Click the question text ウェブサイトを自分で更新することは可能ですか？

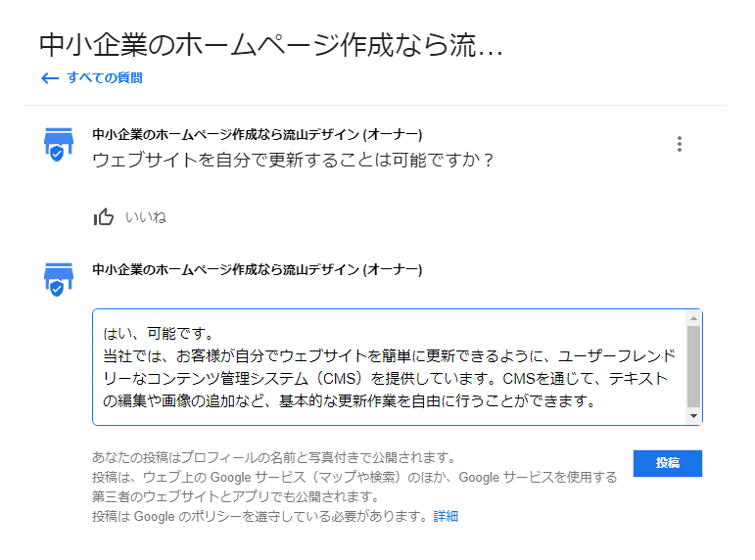coord(293,159)
